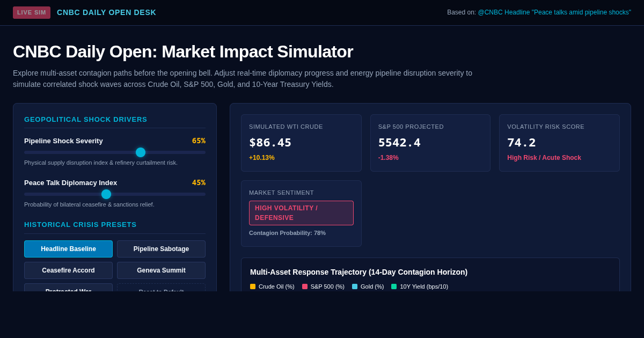Open the @CNBC Headline source link
This screenshot has width=644, height=338.
click(554, 12)
